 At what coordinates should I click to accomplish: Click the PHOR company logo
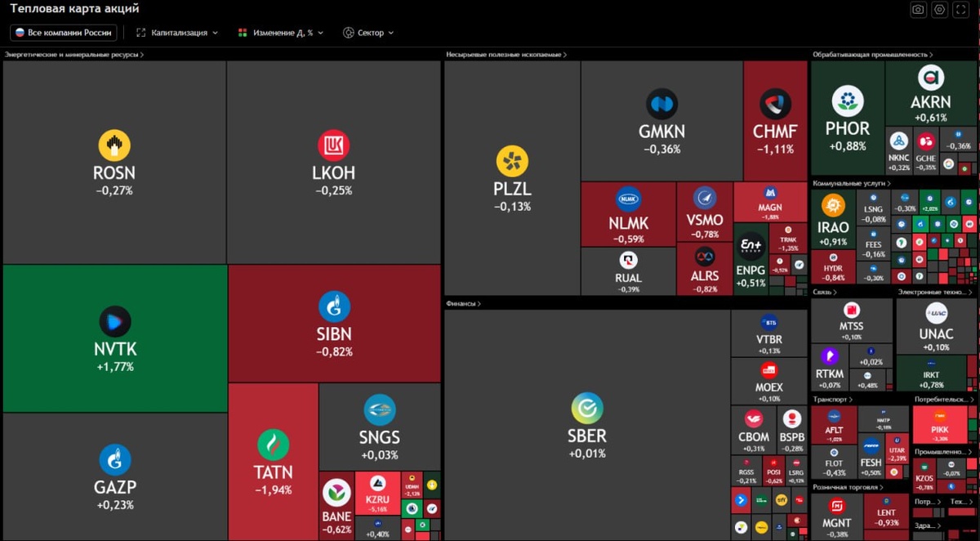pos(848,101)
